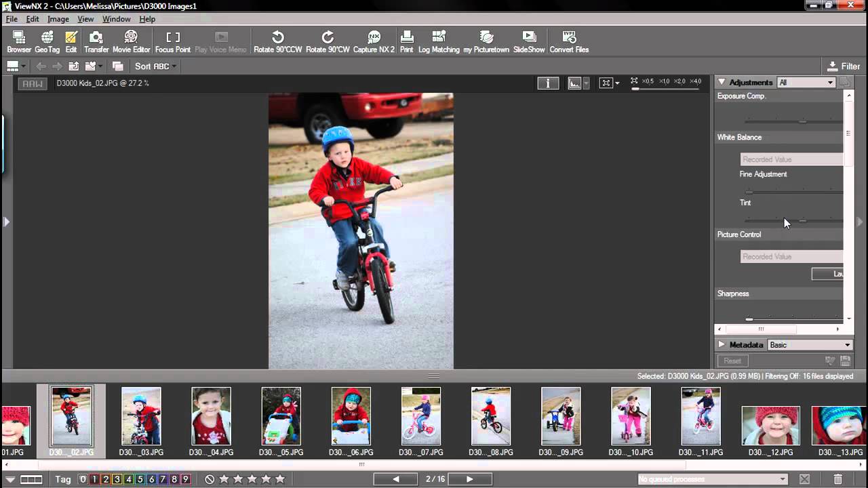868x488 pixels.
Task: Go to the next image arrow
Action: (469, 479)
